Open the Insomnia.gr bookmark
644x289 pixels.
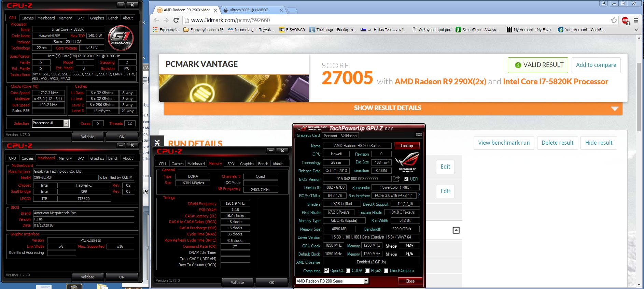251,30
